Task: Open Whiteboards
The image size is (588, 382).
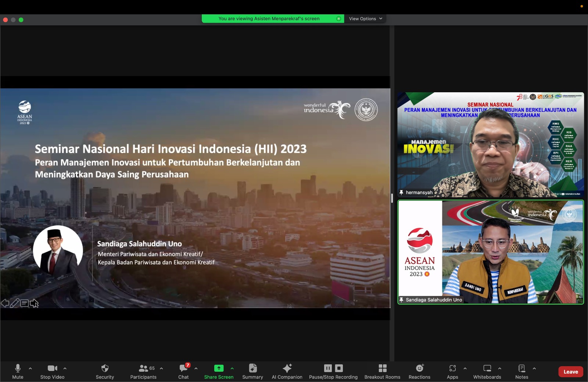Action: click(x=487, y=371)
